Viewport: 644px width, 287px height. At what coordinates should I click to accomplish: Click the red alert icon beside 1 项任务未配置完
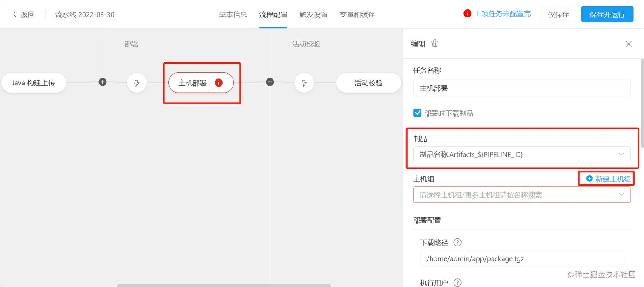467,14
